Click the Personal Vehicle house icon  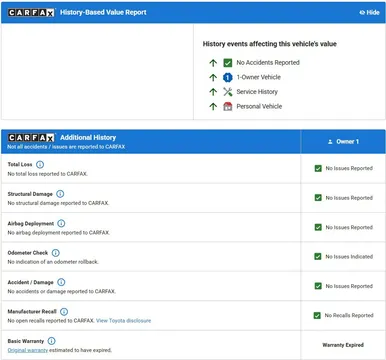[x=228, y=106]
